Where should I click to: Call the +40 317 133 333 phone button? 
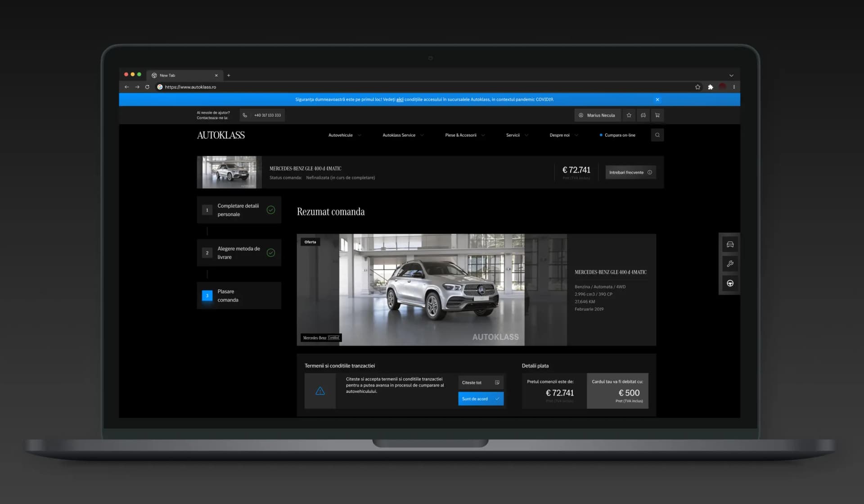[x=262, y=115]
